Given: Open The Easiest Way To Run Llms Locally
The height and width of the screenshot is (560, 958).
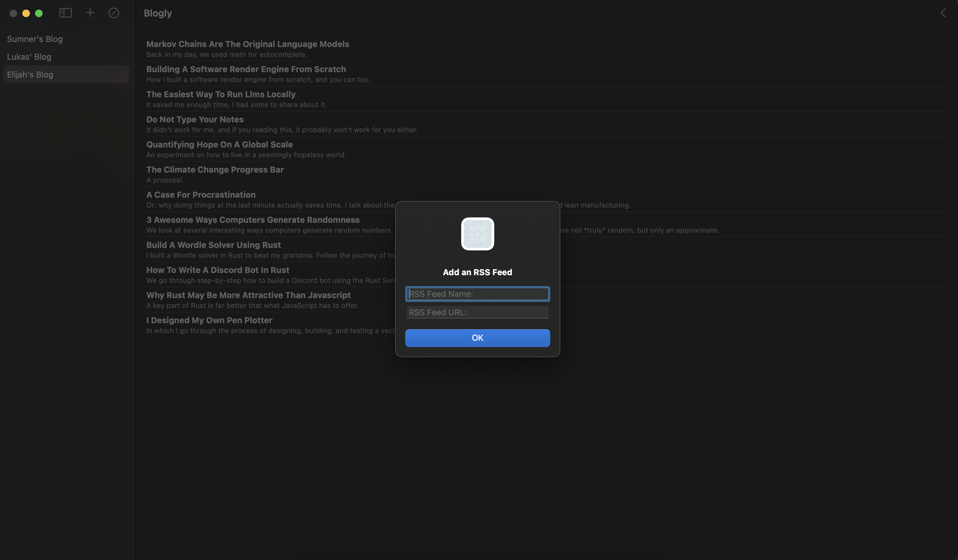Looking at the screenshot, I should pyautogui.click(x=221, y=94).
